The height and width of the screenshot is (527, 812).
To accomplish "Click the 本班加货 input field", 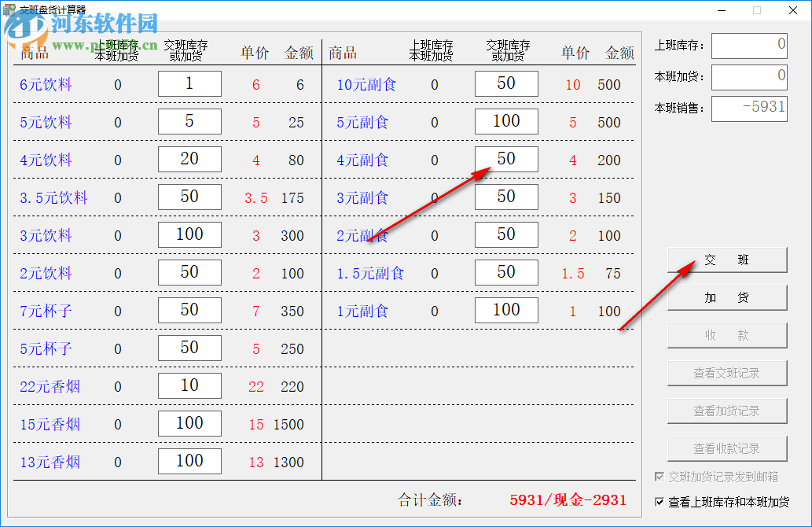I will point(748,77).
